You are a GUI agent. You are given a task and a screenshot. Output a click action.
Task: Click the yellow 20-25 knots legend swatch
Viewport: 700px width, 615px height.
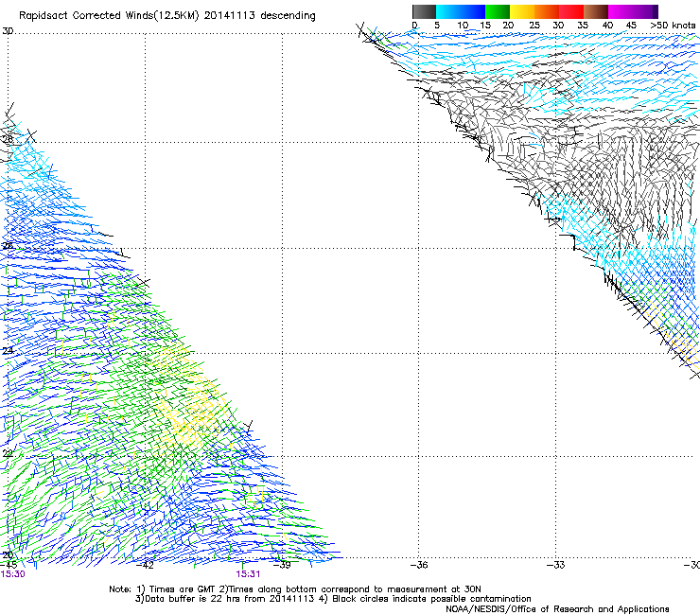click(x=522, y=11)
